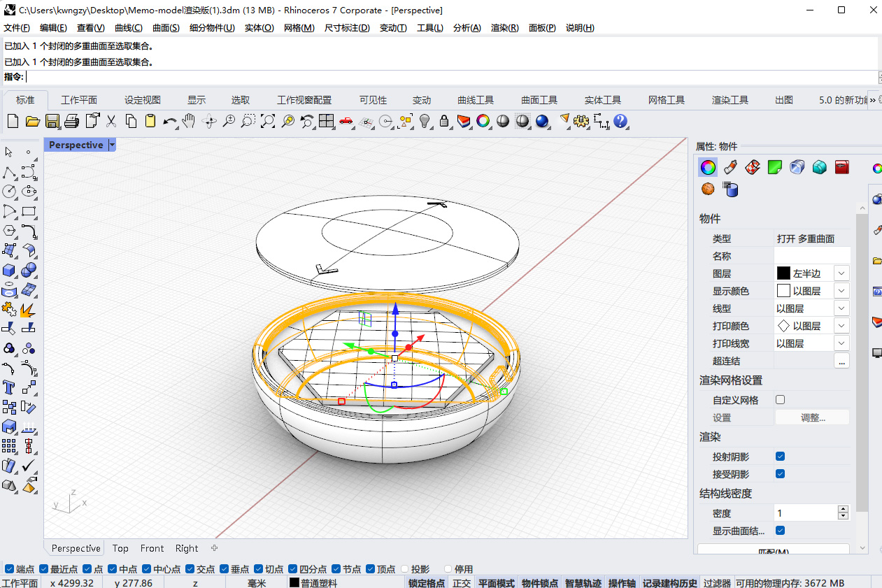Open the four-viewport layout icon
The image size is (882, 588).
point(326,122)
